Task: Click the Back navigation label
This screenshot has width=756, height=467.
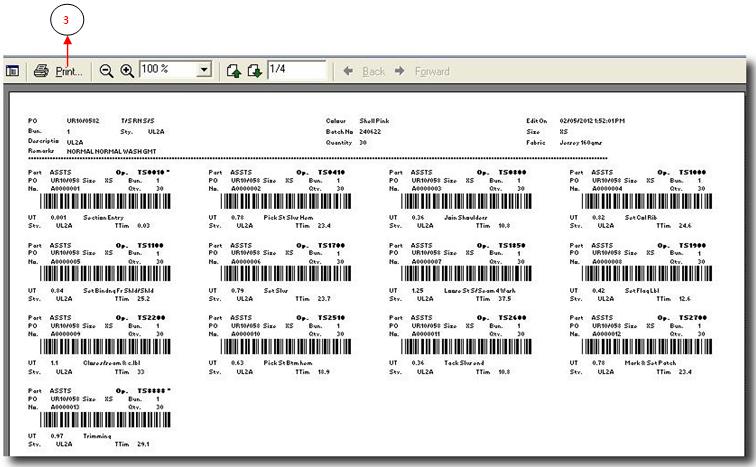Action: 373,71
